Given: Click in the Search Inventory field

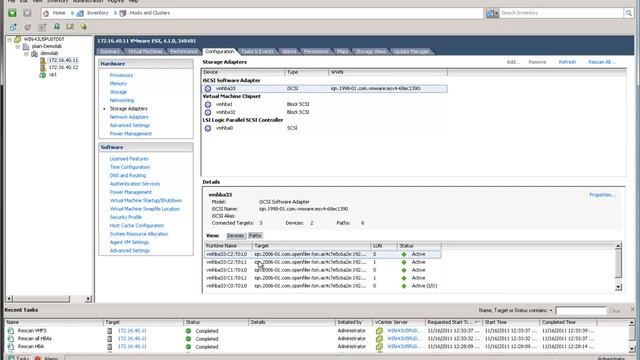Looking at the screenshot, I should pos(561,13).
